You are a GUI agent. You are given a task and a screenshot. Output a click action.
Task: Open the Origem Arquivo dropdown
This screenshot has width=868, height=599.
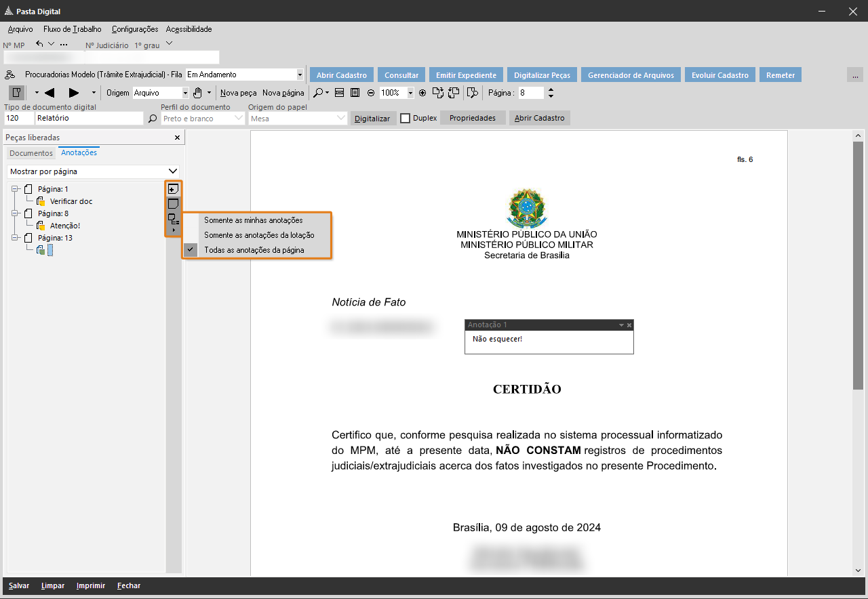(185, 93)
